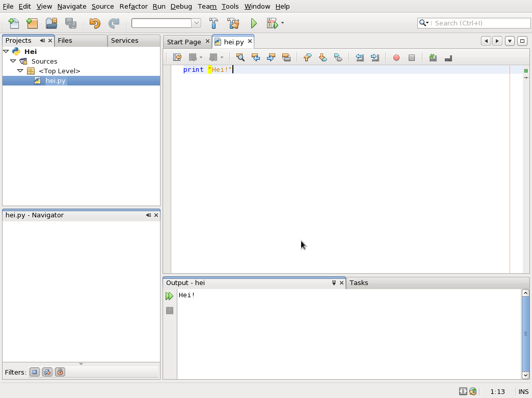Jump to Last Edit location icon

(x=177, y=58)
